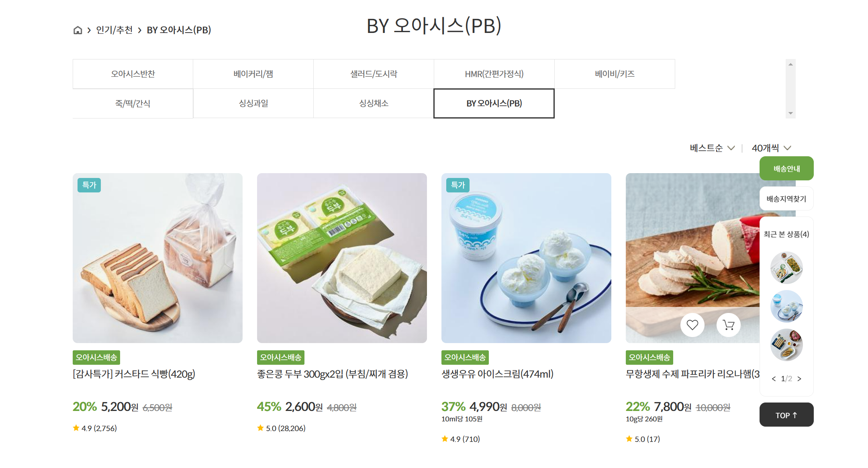This screenshot has width=868, height=468.
Task: Switch to the HMR(간편가정식) category tab
Action: 494,74
